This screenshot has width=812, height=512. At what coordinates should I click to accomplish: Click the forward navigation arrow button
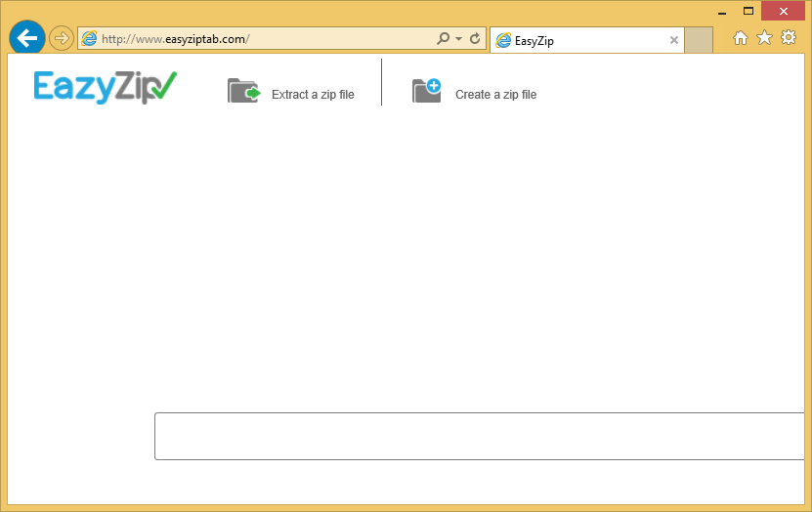coord(62,38)
